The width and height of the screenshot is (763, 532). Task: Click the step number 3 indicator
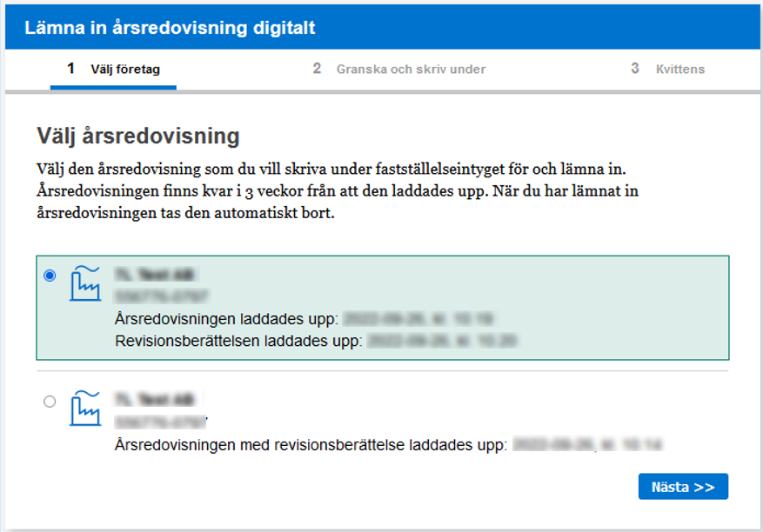[x=635, y=69]
